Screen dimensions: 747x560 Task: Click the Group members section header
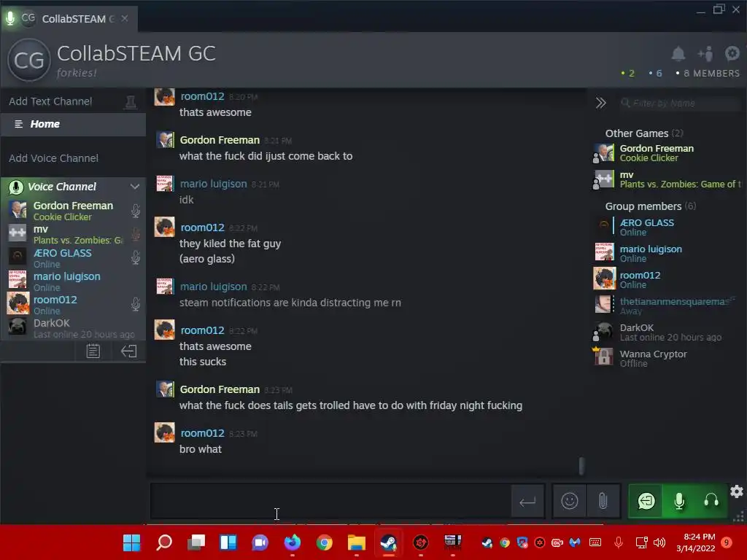[650, 206]
